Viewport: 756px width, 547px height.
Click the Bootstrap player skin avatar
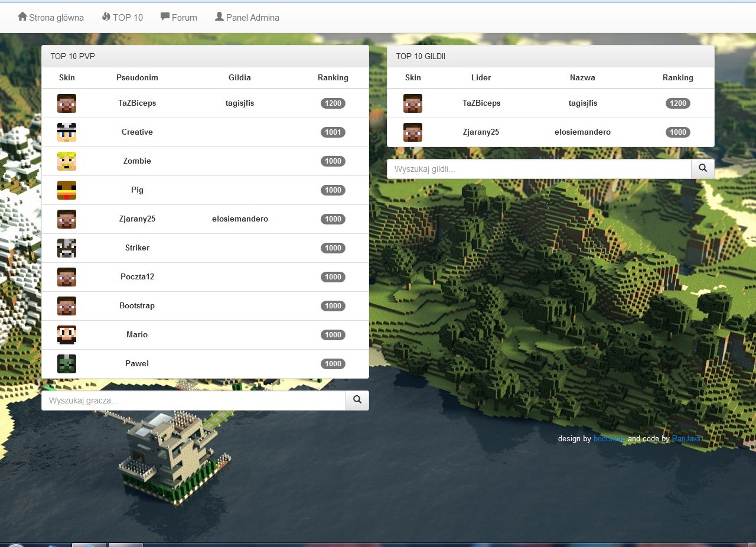[67, 306]
